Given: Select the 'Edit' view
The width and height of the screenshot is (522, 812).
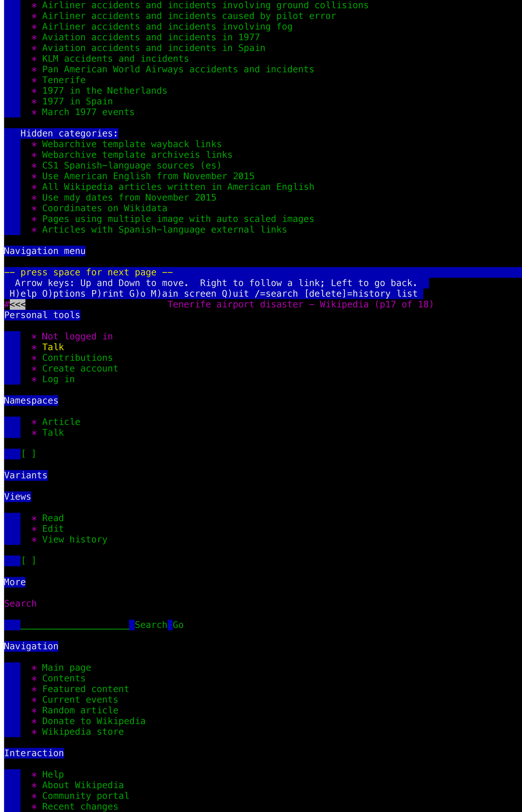Looking at the screenshot, I should click(x=53, y=529).
